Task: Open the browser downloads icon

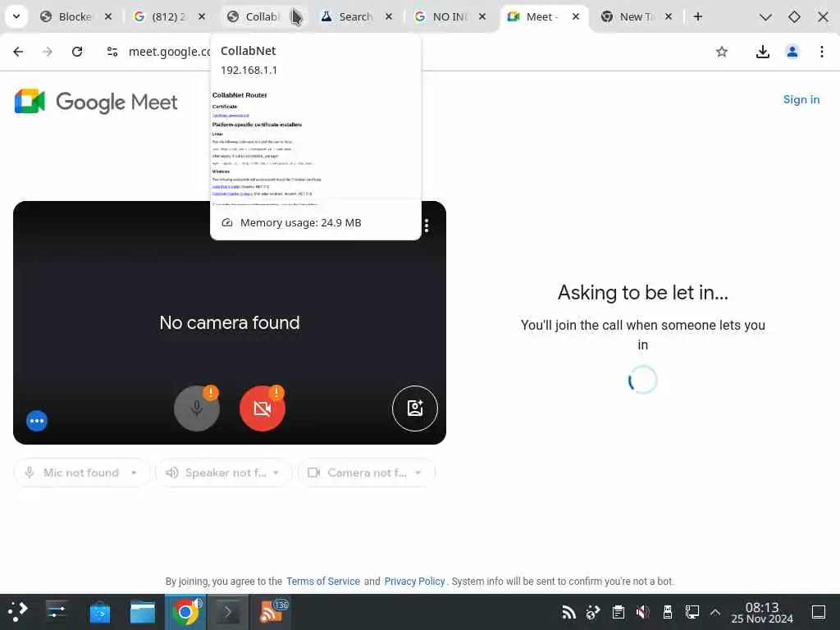Action: point(762,52)
